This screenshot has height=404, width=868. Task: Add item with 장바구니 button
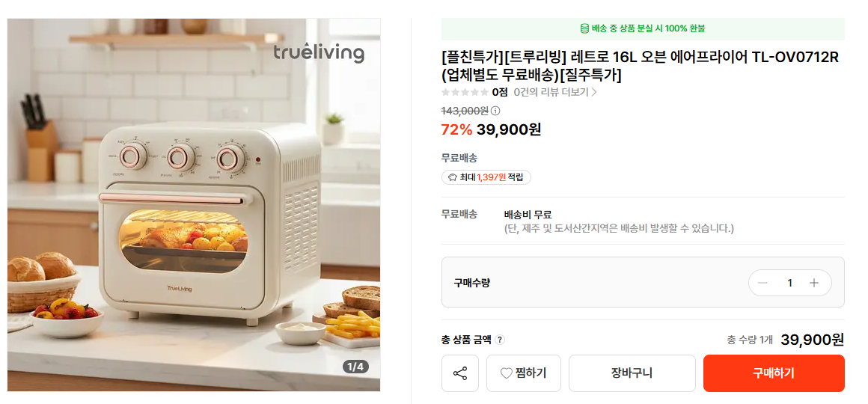[x=632, y=373]
